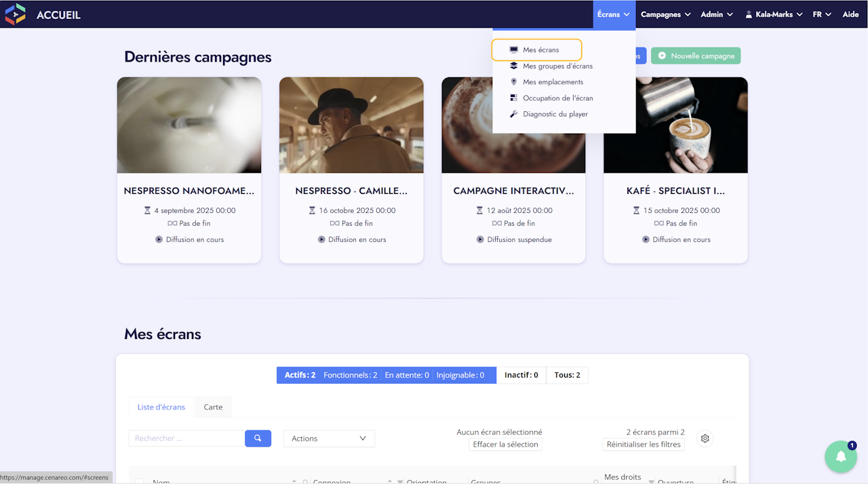The image size is (868, 484).
Task: Click hourglass icon beside 16 octobre 2025 date
Action: [312, 210]
